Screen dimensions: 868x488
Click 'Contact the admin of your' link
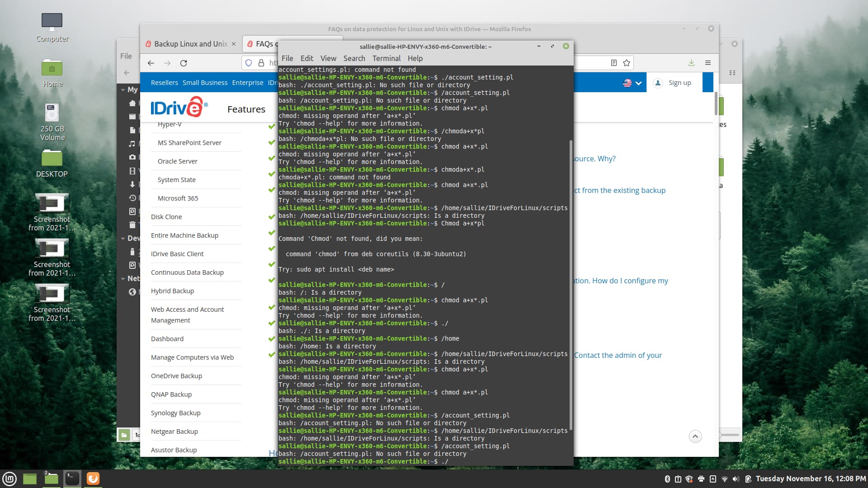point(618,355)
